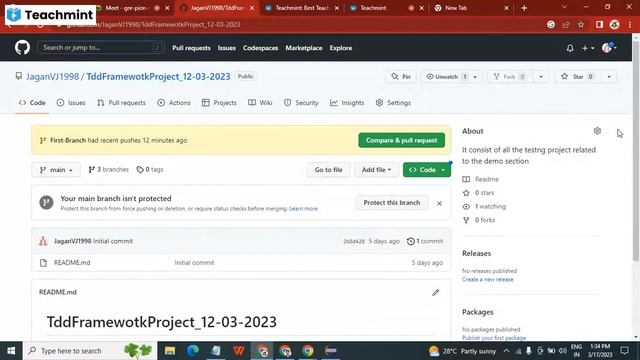Open the main branch selector dropdown

tap(56, 170)
